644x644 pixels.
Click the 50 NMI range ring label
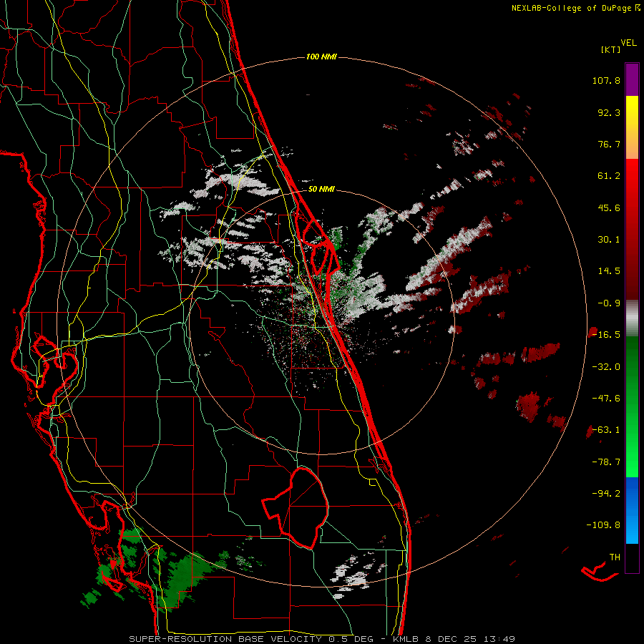[x=321, y=189]
